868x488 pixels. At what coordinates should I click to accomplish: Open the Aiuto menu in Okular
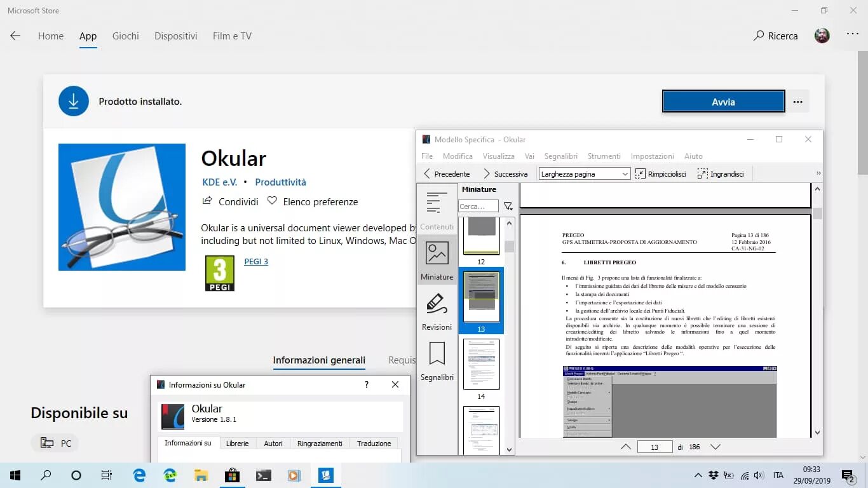(x=693, y=156)
